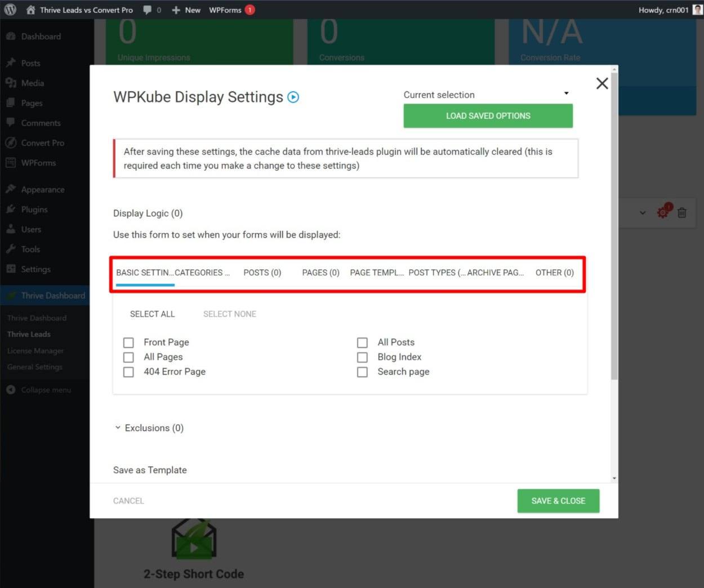
Task: Click the WordPress logo in admin bar
Action: (10, 10)
